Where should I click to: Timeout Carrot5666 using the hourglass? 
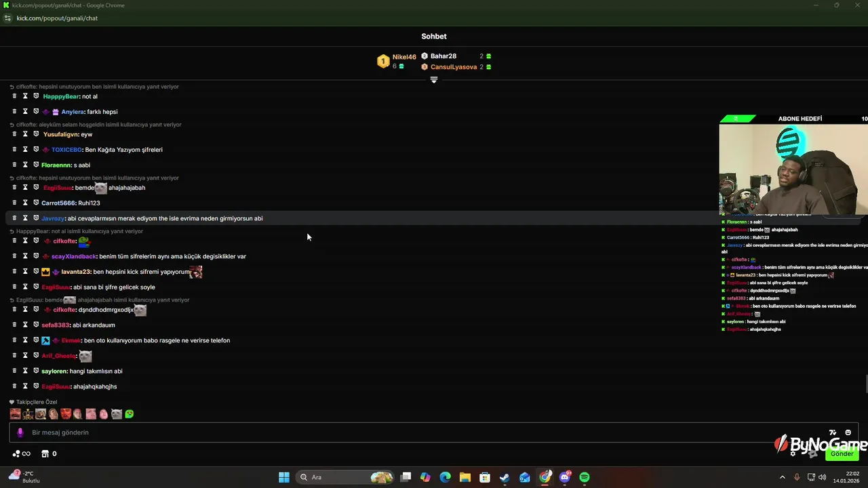click(x=25, y=203)
